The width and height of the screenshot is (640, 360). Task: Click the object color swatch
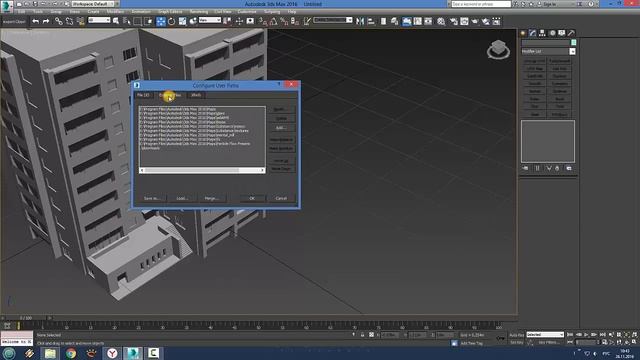tap(573, 42)
